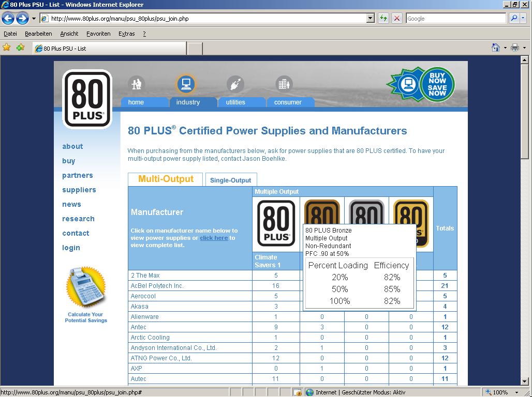Open the ATNG Power Co., Ltd. link
Screen dimensions: 532x397
pyautogui.click(x=161, y=358)
